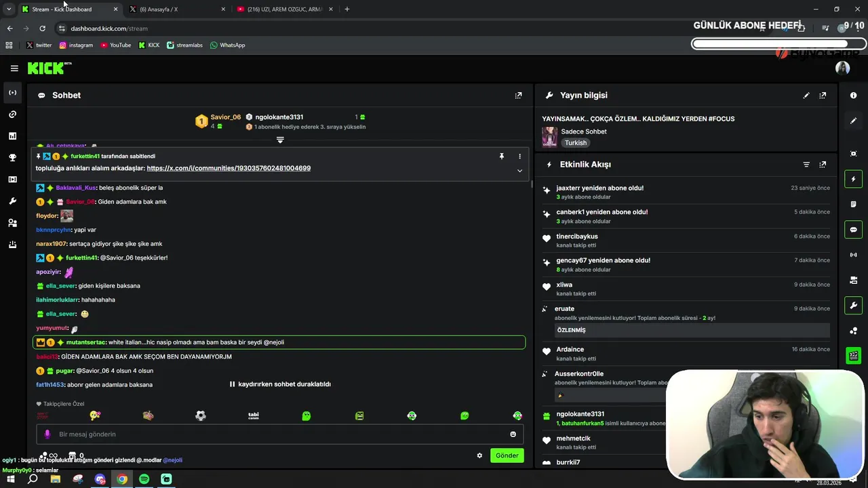Focus the Bir mesaj gönderin input
The image size is (868, 488).
pyautogui.click(x=278, y=434)
